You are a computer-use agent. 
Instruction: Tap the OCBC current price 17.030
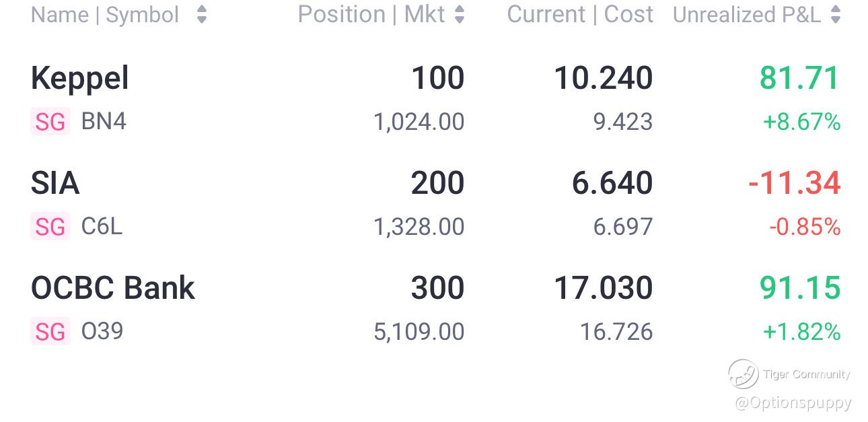pyautogui.click(x=603, y=288)
